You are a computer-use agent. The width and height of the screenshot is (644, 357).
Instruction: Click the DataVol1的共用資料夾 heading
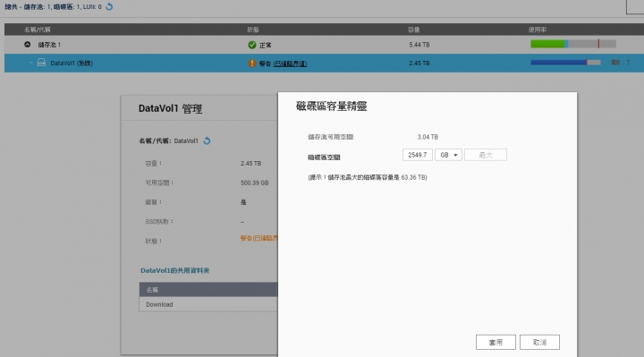click(x=175, y=270)
